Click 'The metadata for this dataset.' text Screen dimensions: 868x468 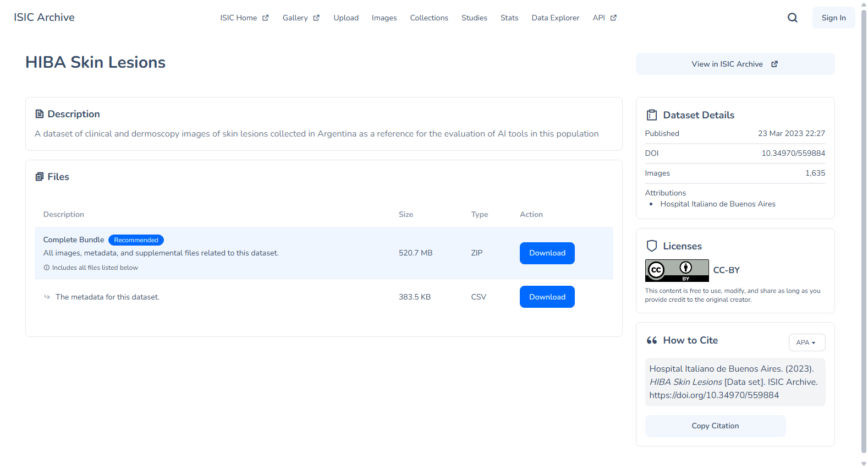point(107,297)
